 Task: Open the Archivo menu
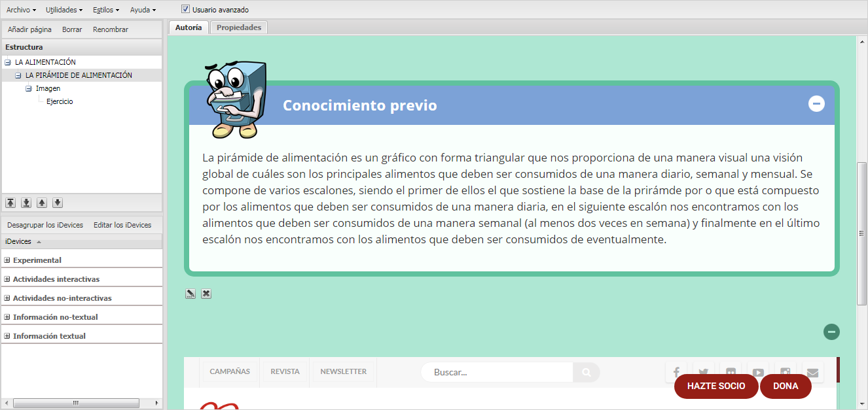[x=21, y=10]
